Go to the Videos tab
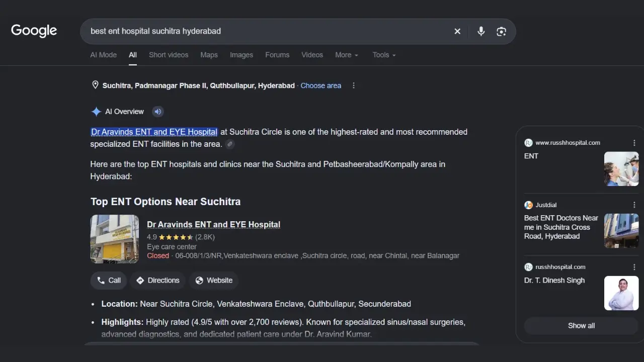 (x=312, y=55)
